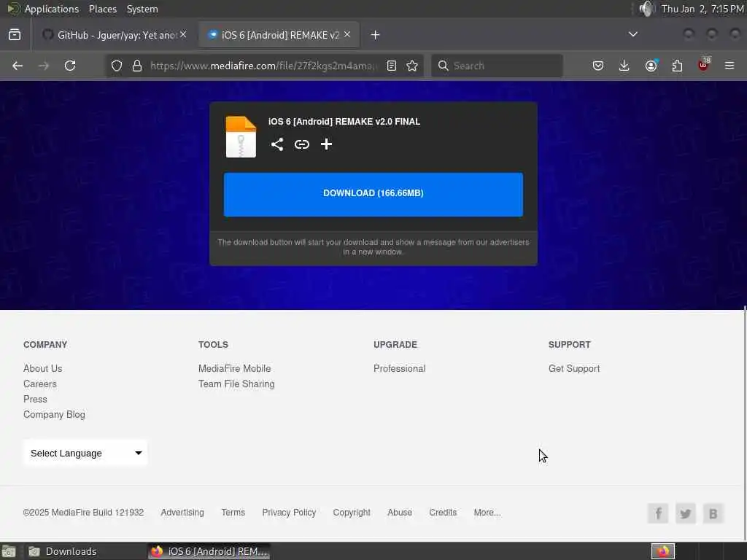This screenshot has width=747, height=560.
Task: Open the Privacy Policy footer link
Action: tap(289, 513)
